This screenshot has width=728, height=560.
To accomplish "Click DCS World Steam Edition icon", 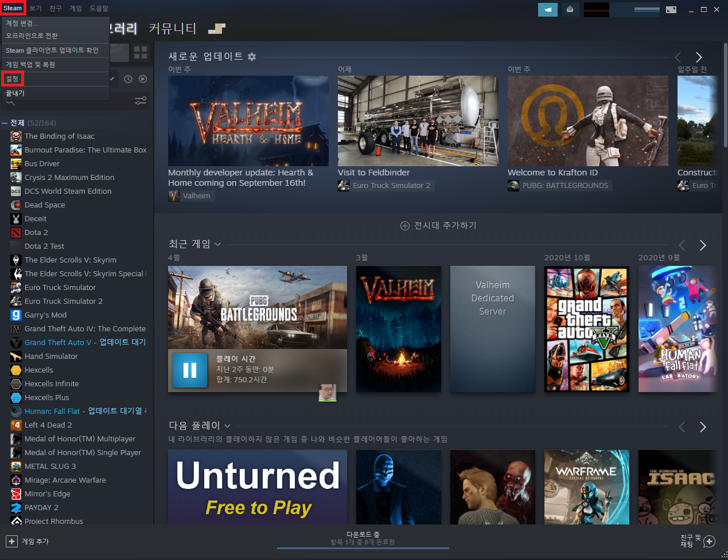I will 16,191.
